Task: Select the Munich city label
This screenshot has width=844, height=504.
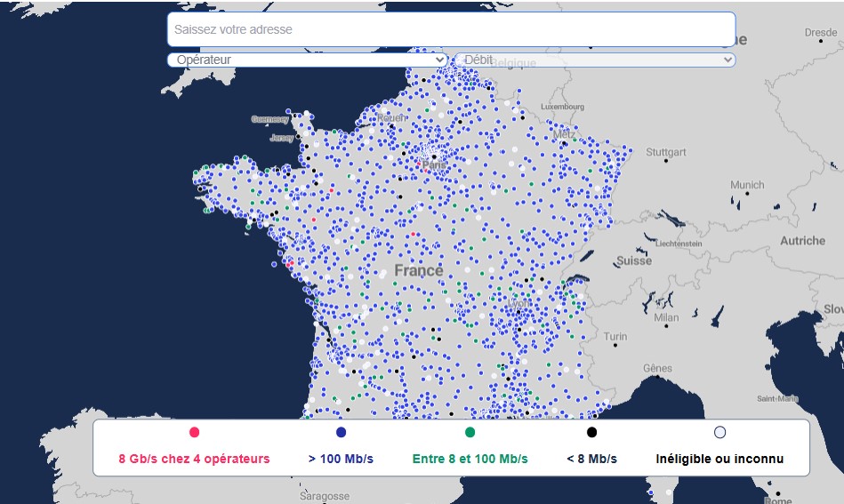Action: (x=746, y=185)
